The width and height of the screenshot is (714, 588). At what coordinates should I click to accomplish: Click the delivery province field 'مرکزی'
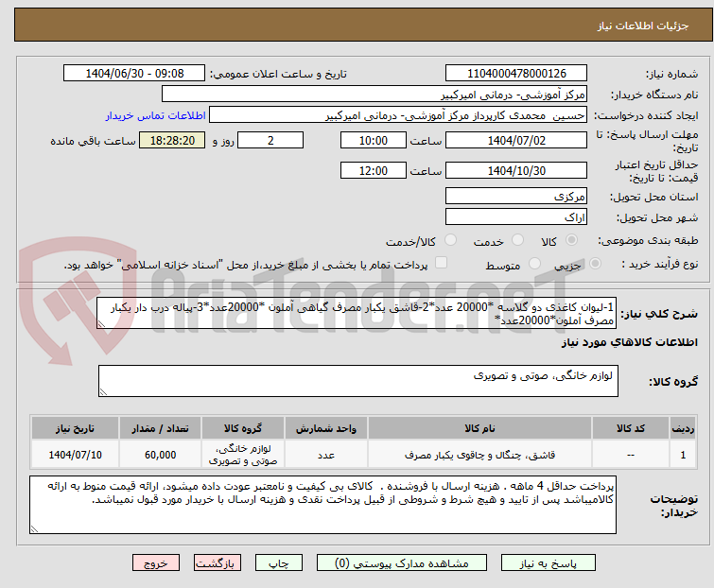click(516, 196)
